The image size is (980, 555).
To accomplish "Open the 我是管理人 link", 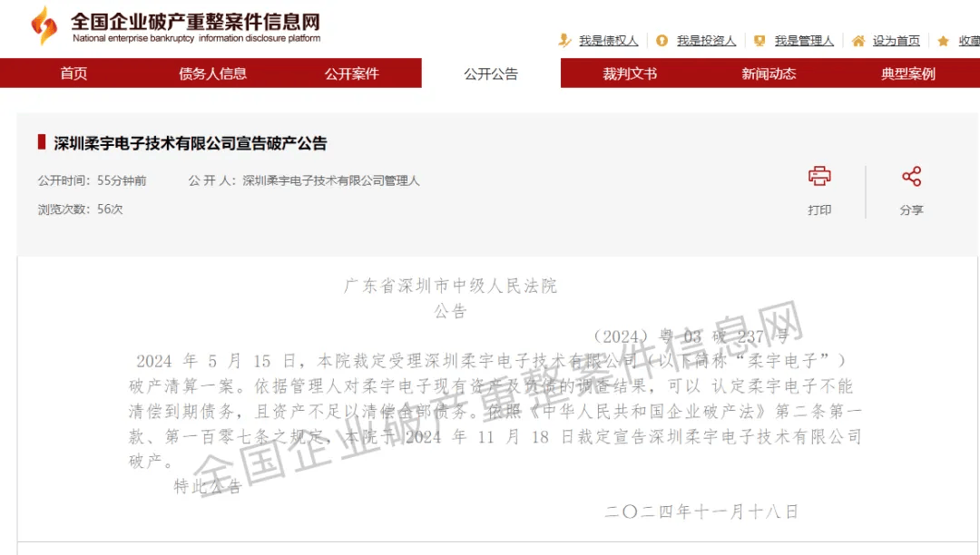I will tap(804, 41).
